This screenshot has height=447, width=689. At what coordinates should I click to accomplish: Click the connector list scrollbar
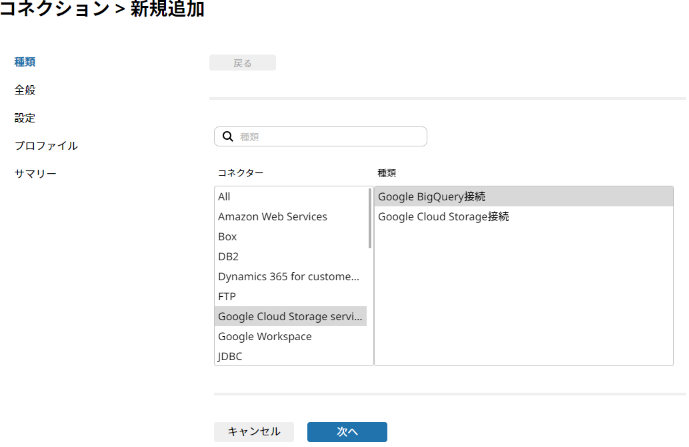pyautogui.click(x=370, y=218)
